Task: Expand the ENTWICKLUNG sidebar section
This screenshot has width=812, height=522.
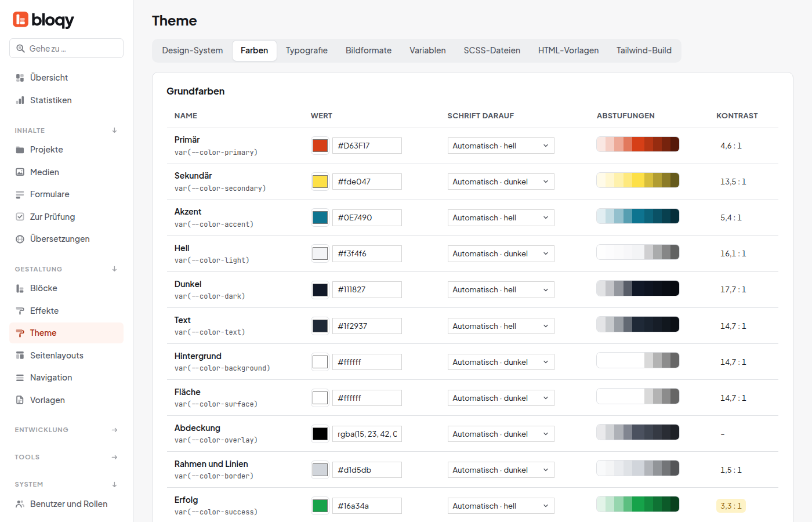Action: 114,430
